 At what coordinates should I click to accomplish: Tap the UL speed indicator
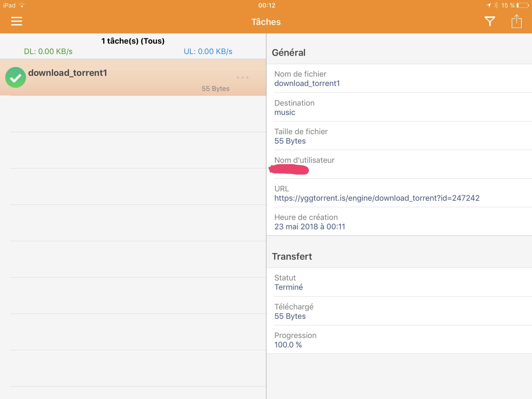tap(208, 51)
